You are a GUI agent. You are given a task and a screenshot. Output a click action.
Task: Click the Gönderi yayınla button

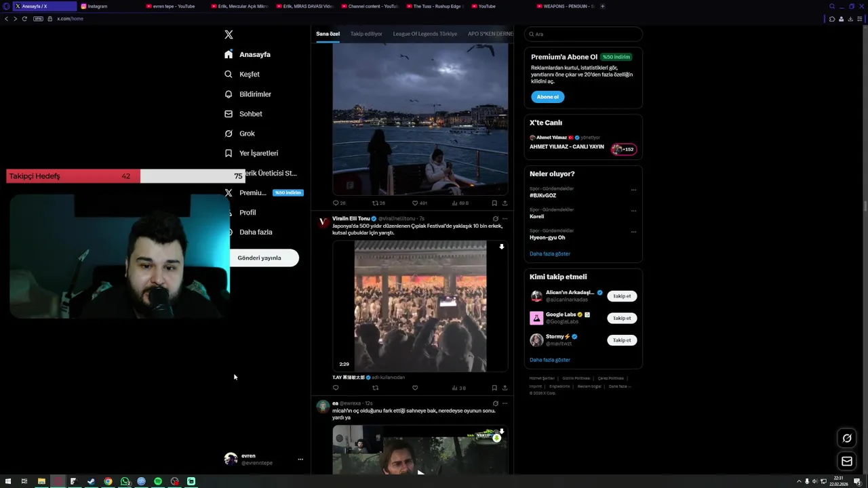264,258
